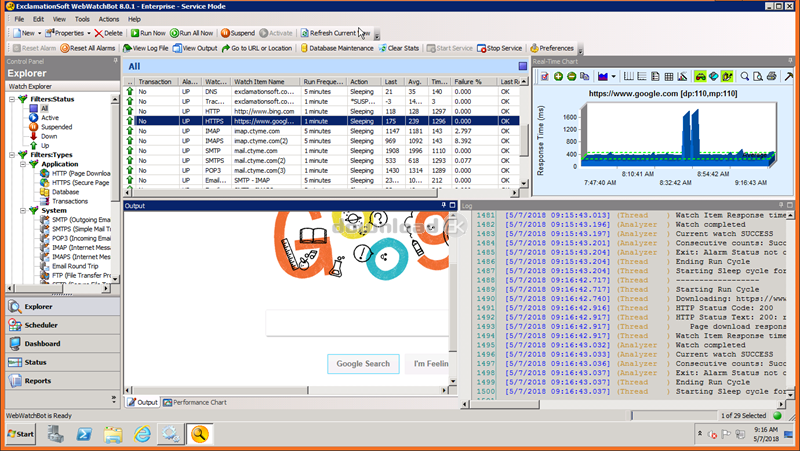
Task: Open the Tools menu
Action: point(82,19)
